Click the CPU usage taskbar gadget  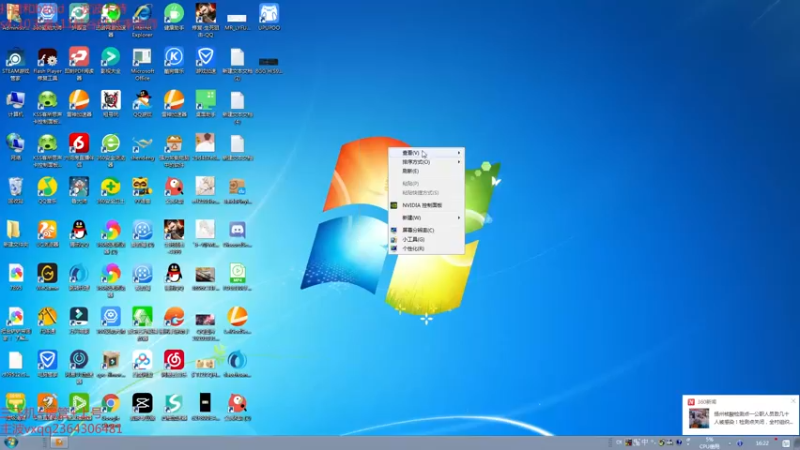(709, 443)
